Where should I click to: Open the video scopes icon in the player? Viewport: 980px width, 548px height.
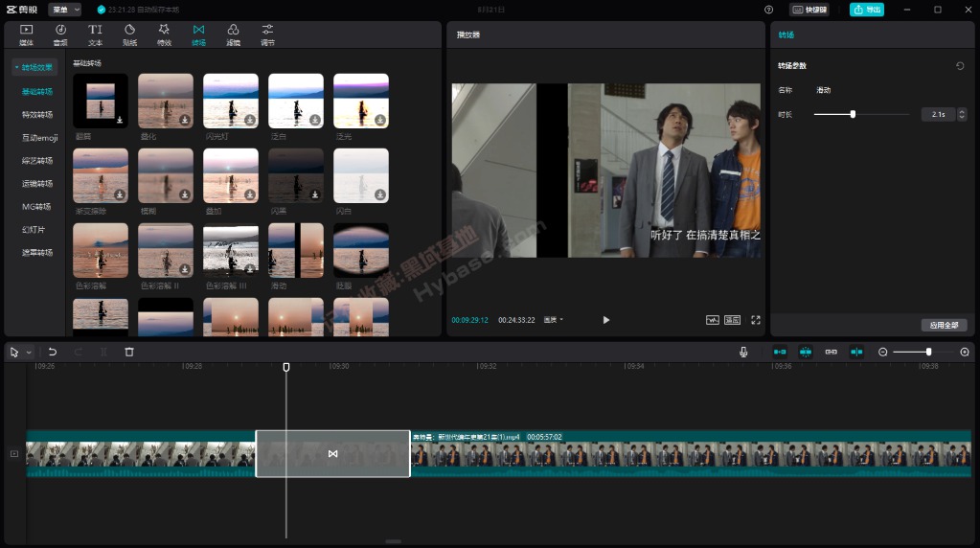[713, 320]
